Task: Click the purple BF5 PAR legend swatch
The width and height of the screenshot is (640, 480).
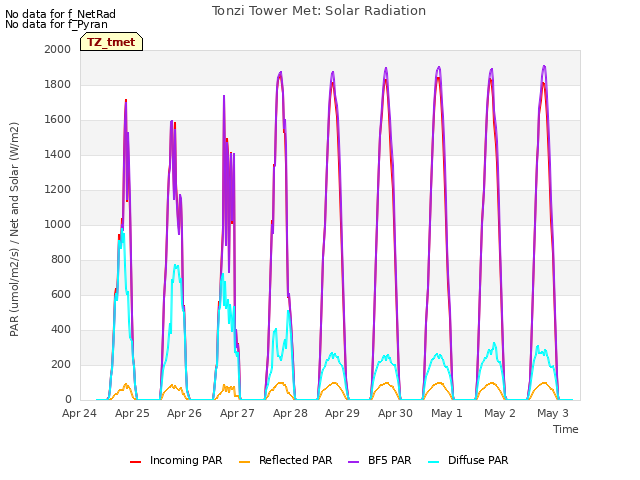Action: coord(353,462)
